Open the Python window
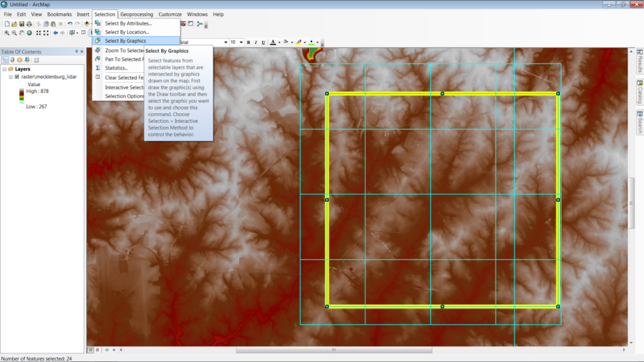Screen dimensions: 644x362 point(191,24)
